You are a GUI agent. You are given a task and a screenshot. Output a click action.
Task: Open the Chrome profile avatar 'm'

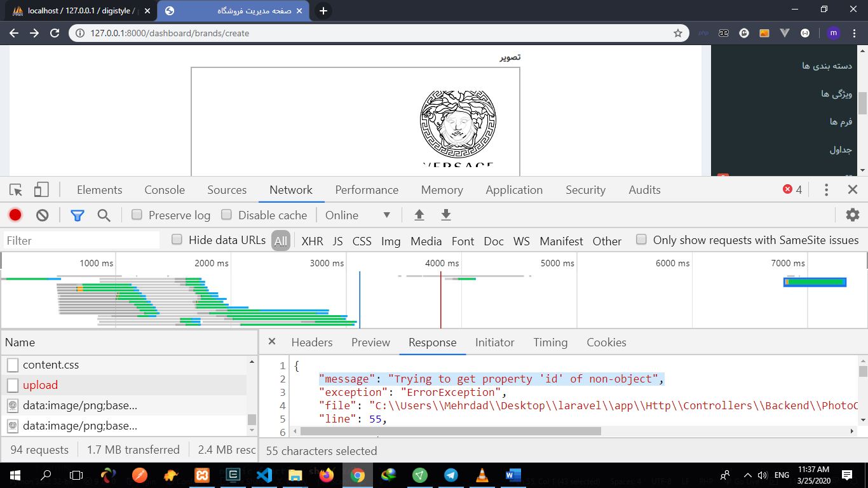coord(834,33)
